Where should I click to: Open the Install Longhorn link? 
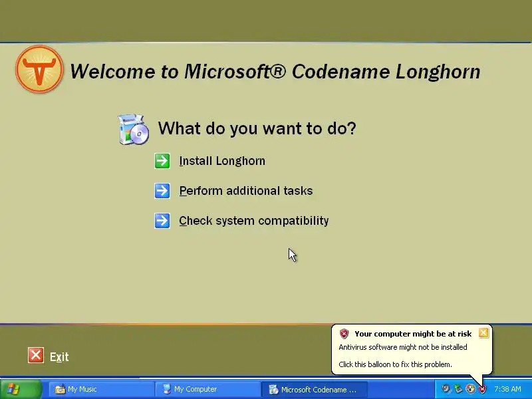pos(222,161)
